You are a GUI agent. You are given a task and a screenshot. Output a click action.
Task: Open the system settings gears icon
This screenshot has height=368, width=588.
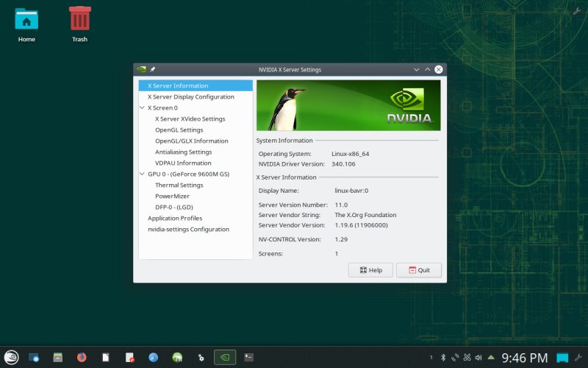click(x=201, y=357)
